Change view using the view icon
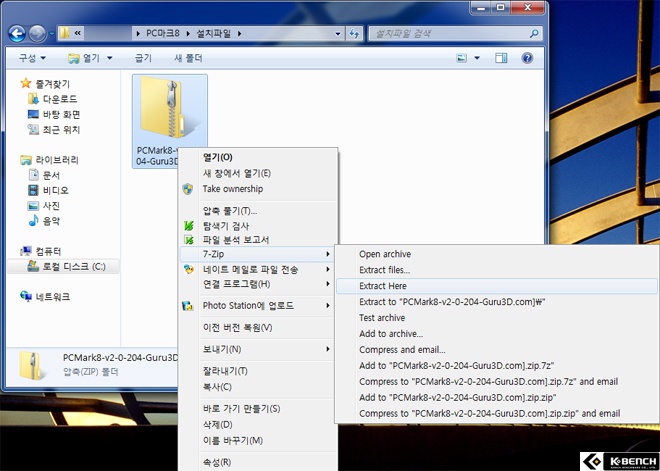The image size is (660, 471). pyautogui.click(x=462, y=58)
